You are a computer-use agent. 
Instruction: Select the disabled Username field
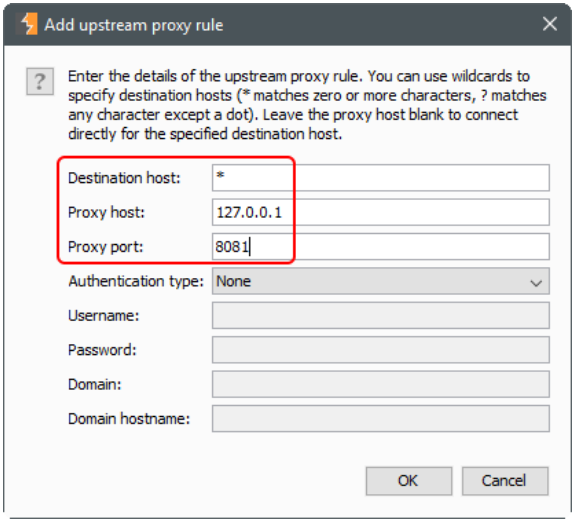point(380,316)
